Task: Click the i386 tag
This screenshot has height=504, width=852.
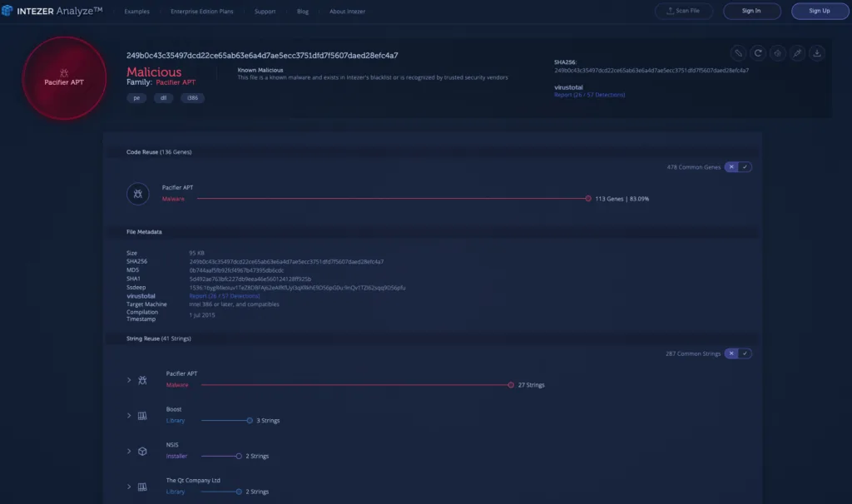Action: tap(192, 98)
